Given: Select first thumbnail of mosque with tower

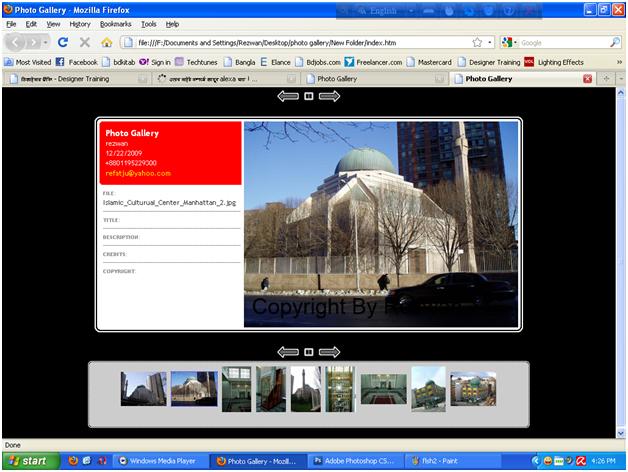Looking at the screenshot, I should coord(143,389).
